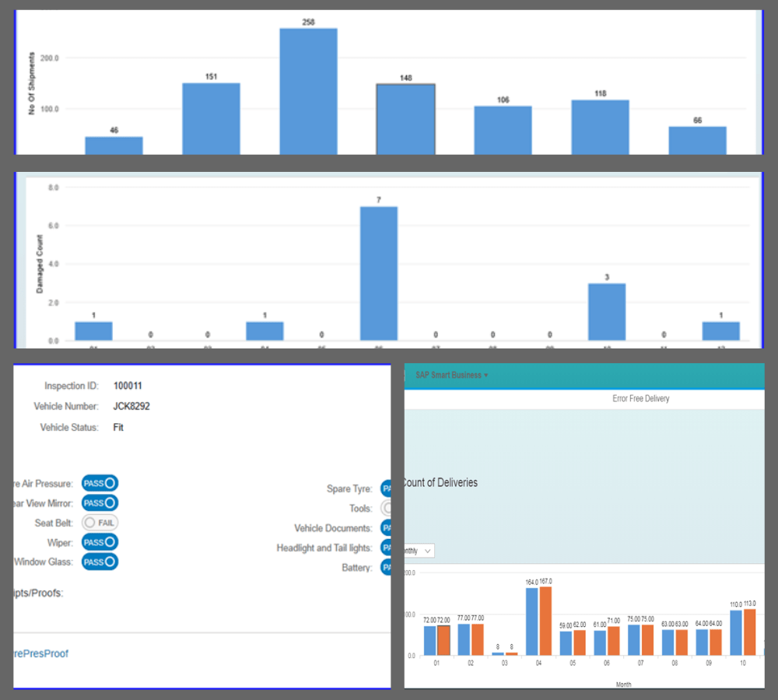Toggle the Spare Tyre switch
Screen dimensions: 778x700
(x=386, y=489)
